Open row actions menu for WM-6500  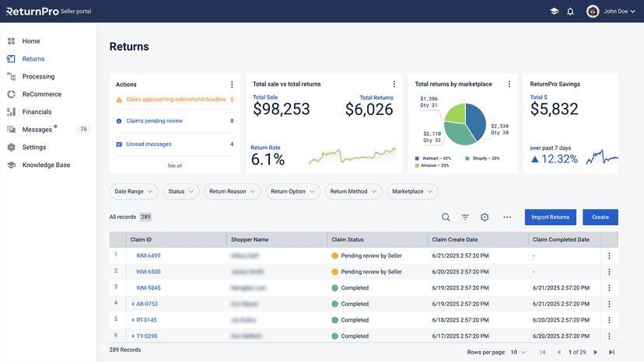609,272
